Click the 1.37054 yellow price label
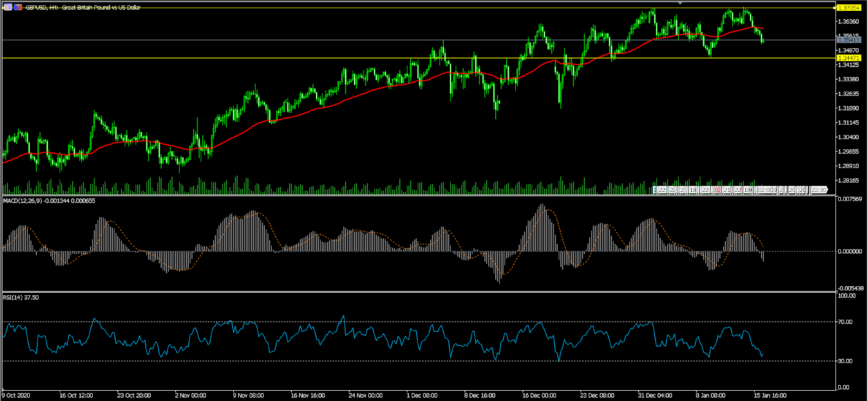868x401 pixels. point(848,8)
